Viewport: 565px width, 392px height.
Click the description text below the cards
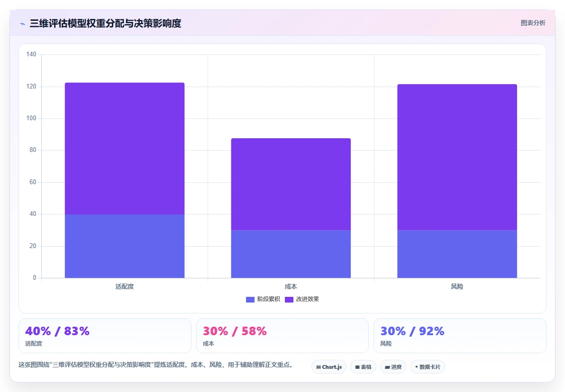pyautogui.click(x=156, y=365)
